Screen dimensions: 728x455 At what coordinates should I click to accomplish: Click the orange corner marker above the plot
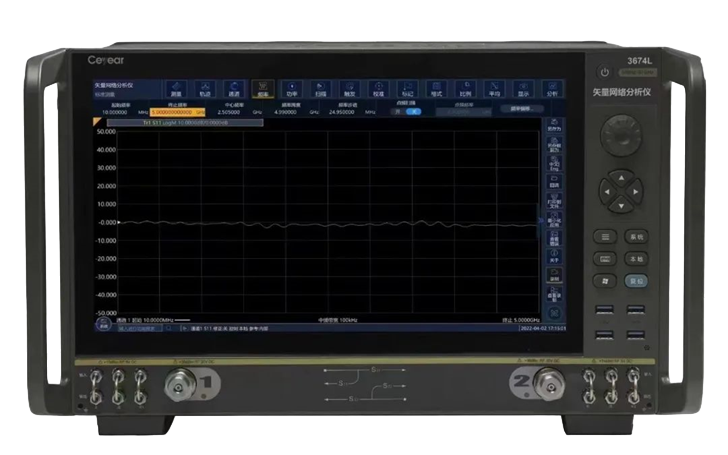click(97, 122)
